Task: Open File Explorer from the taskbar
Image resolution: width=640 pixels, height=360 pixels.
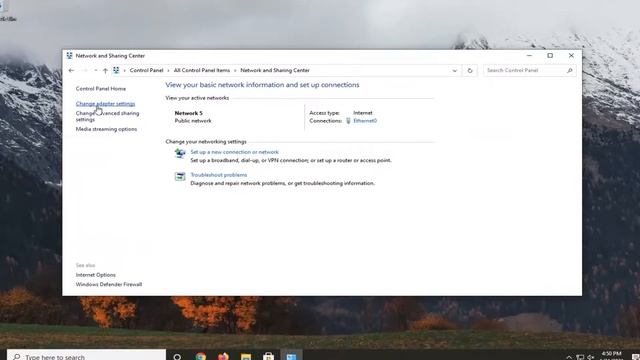Action: [x=246, y=356]
